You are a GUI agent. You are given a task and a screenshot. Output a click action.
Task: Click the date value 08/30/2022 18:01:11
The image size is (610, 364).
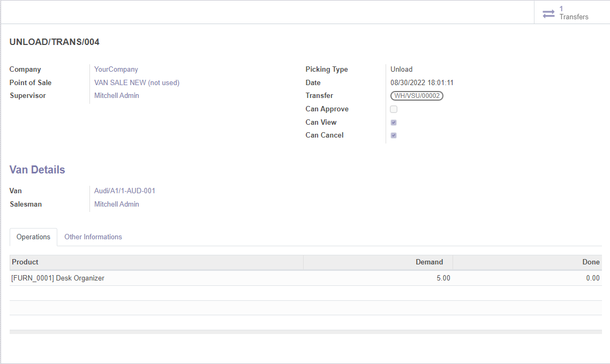point(422,83)
